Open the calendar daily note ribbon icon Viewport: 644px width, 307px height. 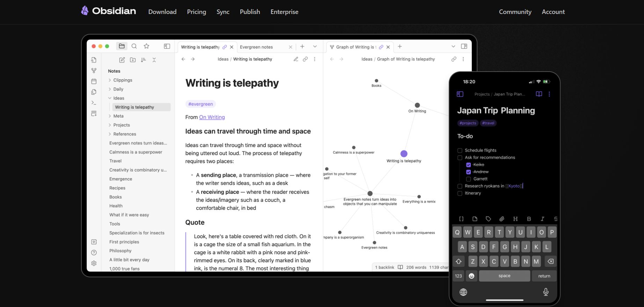pos(94,81)
